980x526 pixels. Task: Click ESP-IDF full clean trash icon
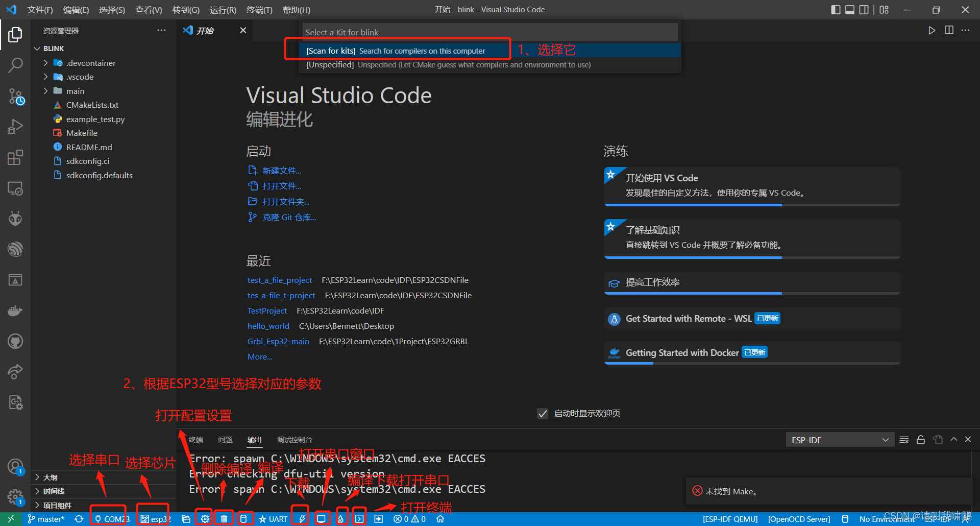(x=224, y=519)
